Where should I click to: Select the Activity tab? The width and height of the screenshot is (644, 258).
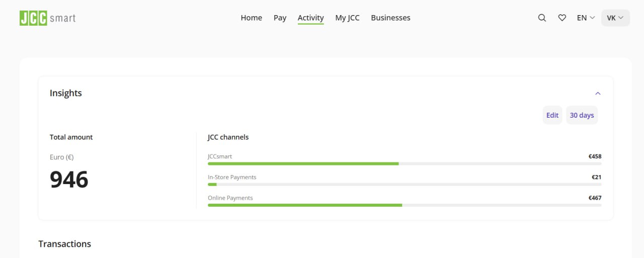point(310,18)
